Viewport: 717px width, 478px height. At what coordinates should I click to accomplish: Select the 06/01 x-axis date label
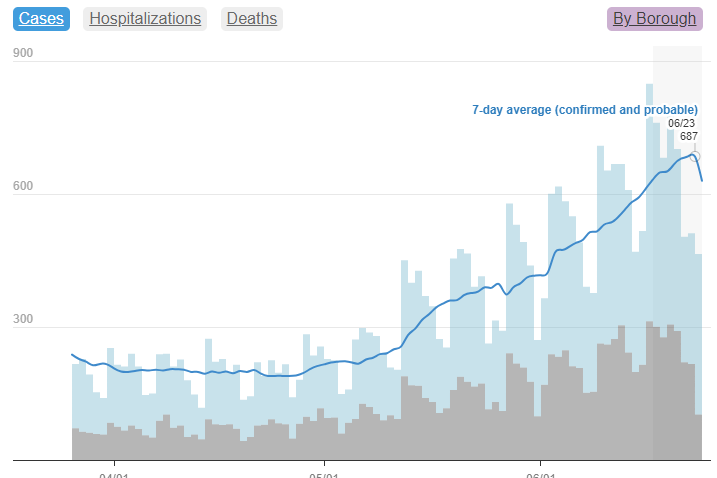[540, 473]
